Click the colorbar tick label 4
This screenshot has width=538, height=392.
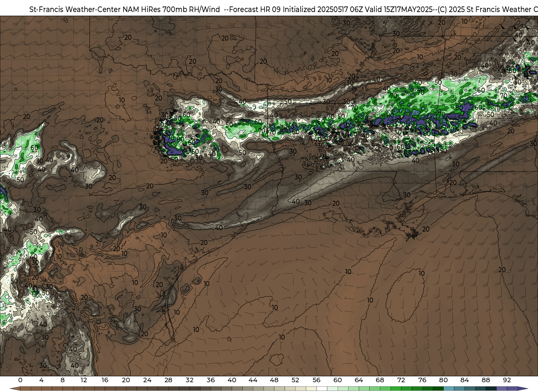(x=41, y=380)
